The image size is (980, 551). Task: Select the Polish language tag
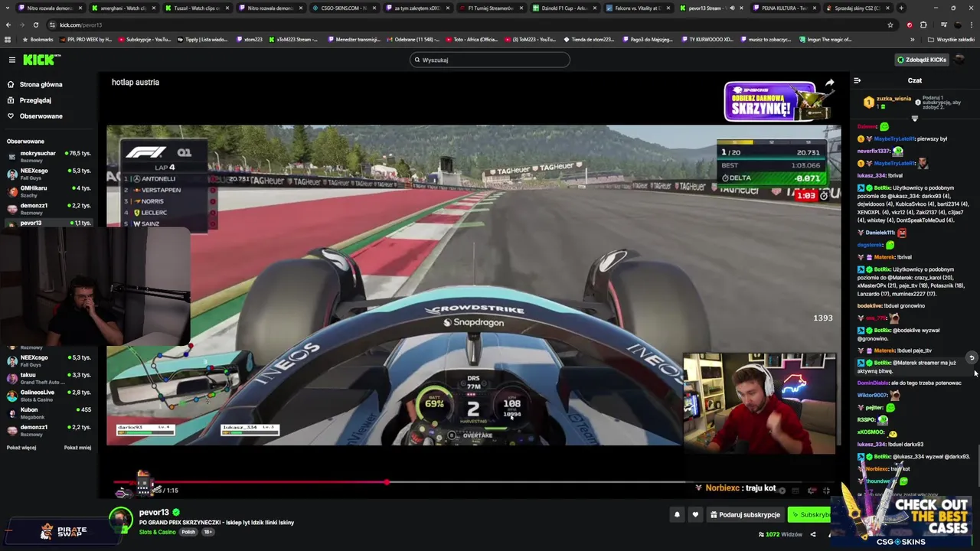188,532
